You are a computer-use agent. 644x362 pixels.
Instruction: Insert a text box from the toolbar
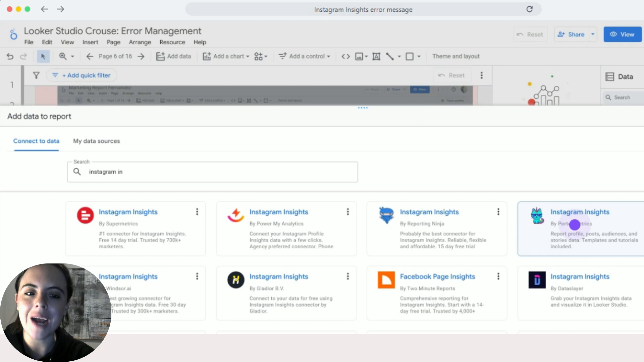point(376,56)
